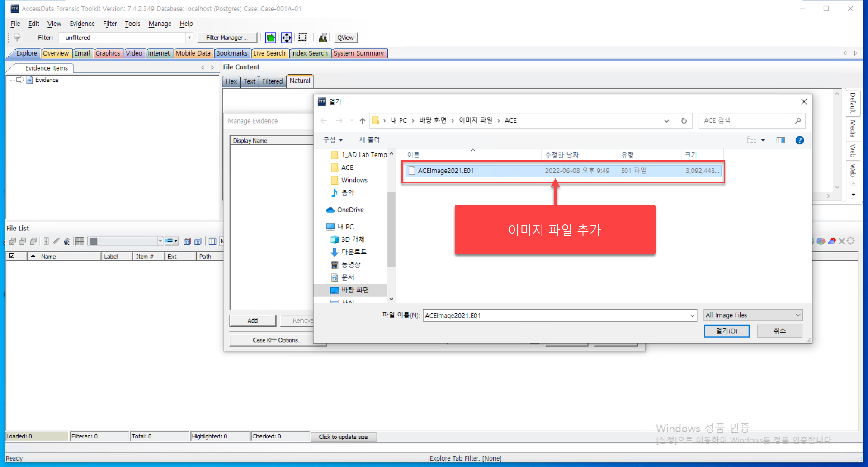Click the Filter Manager button
Viewport: 868px width, 467px height.
pyautogui.click(x=227, y=38)
